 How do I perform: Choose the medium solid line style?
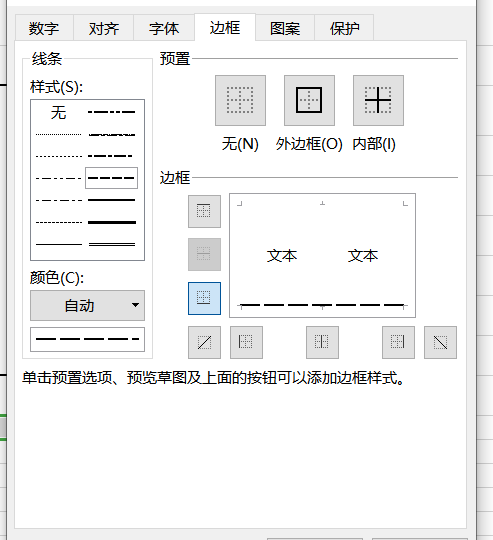112,200
